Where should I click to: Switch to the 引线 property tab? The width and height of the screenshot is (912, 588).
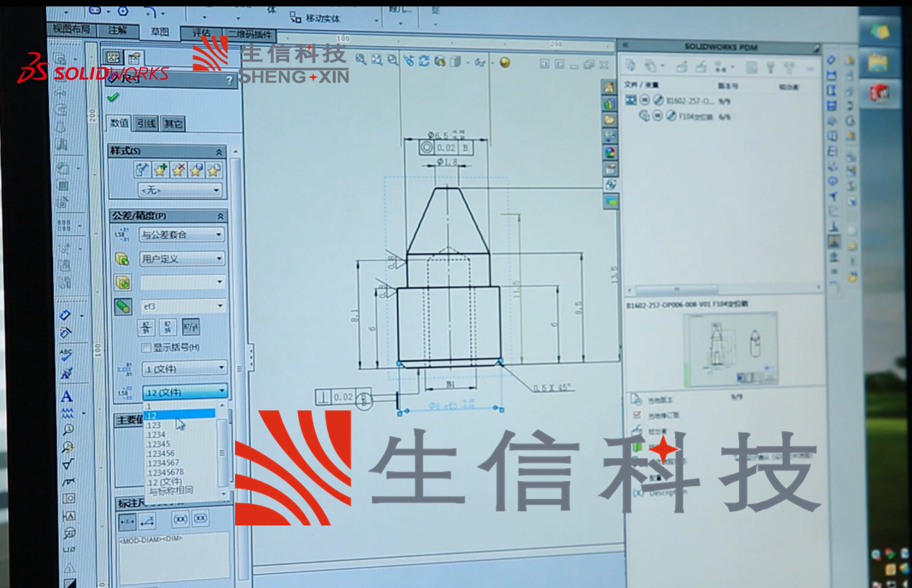(x=146, y=124)
